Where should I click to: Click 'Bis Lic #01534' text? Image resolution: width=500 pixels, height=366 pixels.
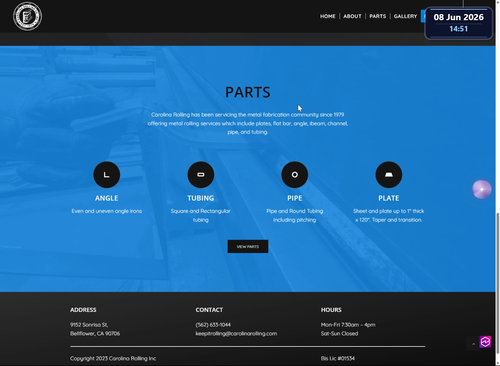338,358
